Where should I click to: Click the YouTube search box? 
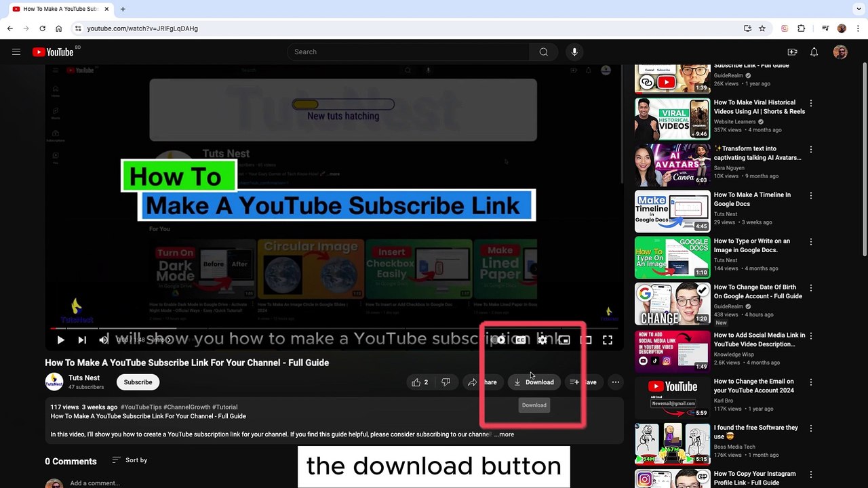(x=408, y=52)
